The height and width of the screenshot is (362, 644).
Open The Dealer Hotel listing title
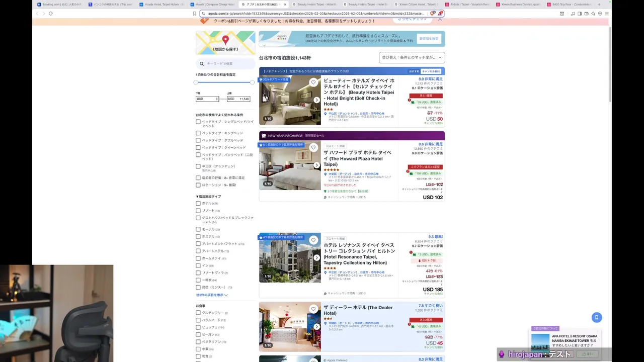pos(358,310)
